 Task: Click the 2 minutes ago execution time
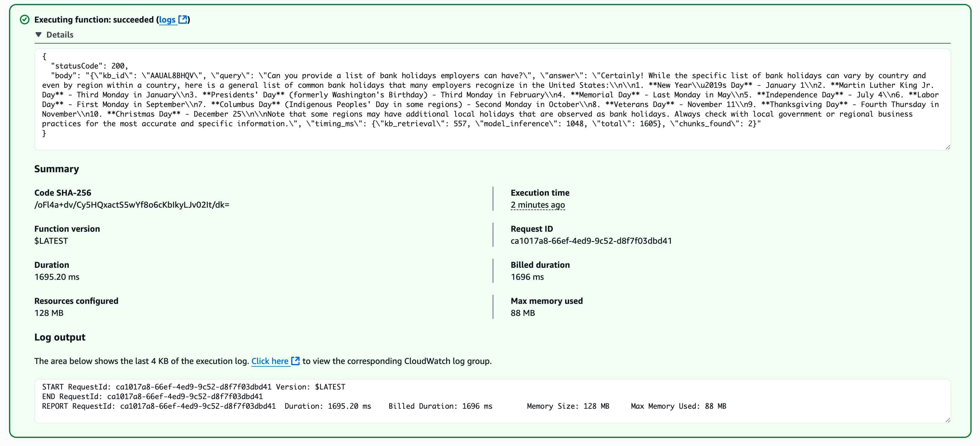[538, 205]
